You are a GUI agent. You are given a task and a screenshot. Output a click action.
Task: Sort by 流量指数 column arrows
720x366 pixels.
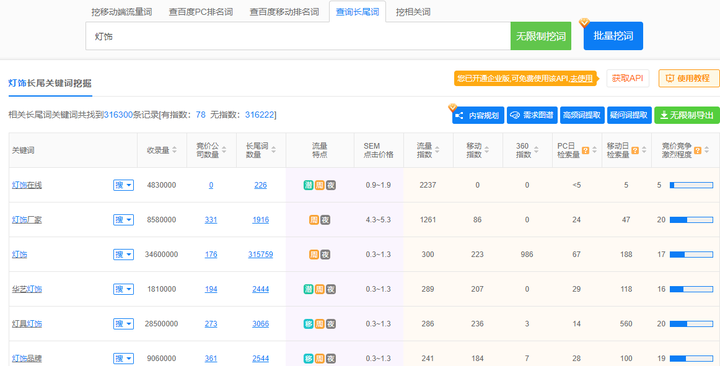pos(437,150)
